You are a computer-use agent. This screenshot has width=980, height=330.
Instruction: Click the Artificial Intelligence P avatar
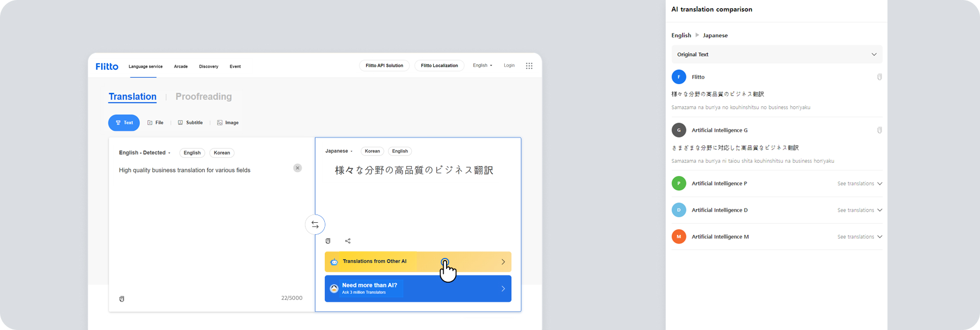point(679,184)
